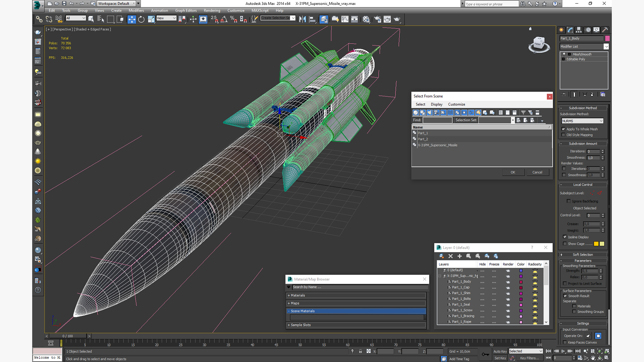
Task: Open the Rendering menu
Action: (x=212, y=10)
